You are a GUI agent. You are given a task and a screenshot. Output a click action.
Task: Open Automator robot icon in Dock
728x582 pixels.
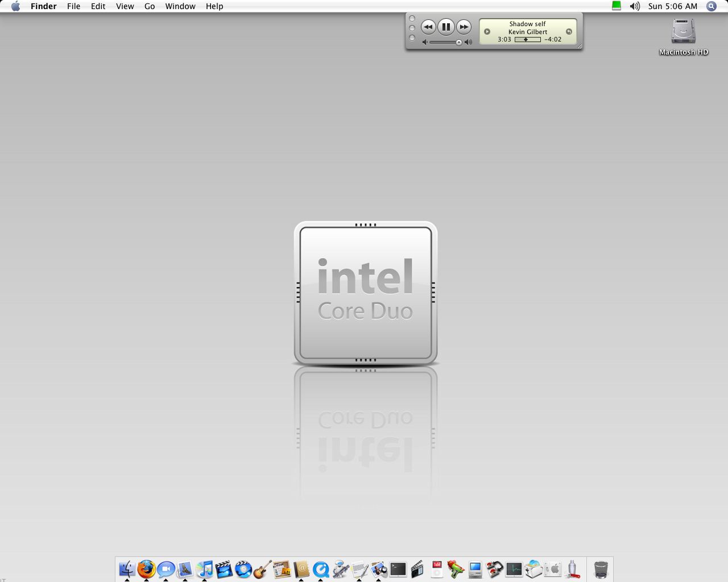pos(340,568)
